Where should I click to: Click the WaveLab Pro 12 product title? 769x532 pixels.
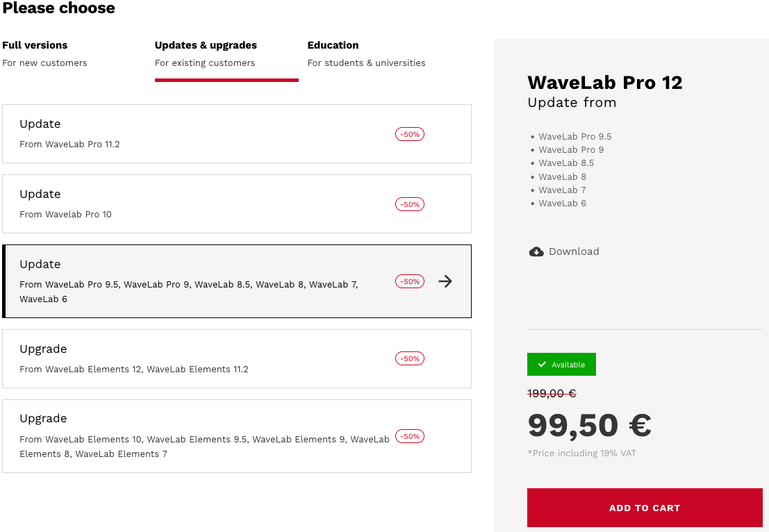(x=605, y=83)
